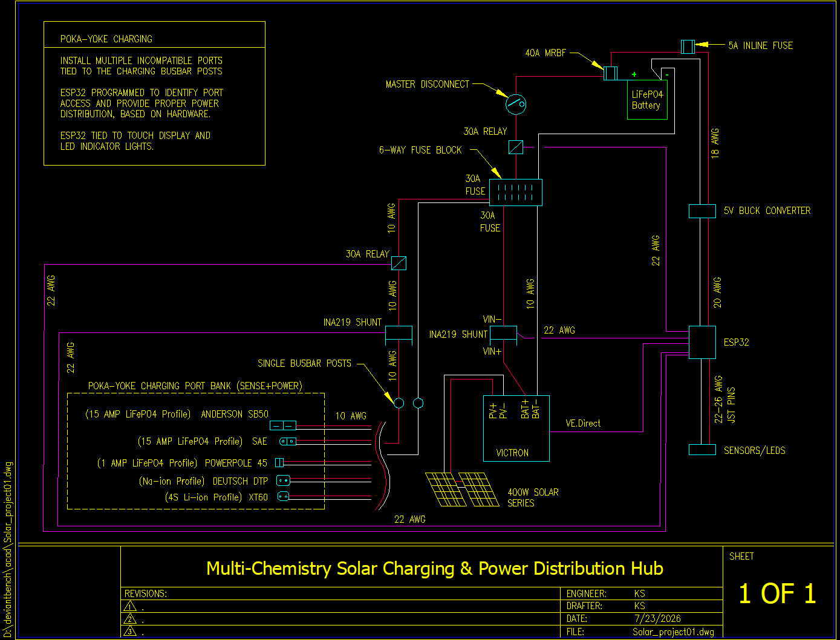Click '(15 AMP LiFePO4 Profile) ANDERSON SB50' row text
This screenshot has width=840, height=640.
click(x=177, y=414)
